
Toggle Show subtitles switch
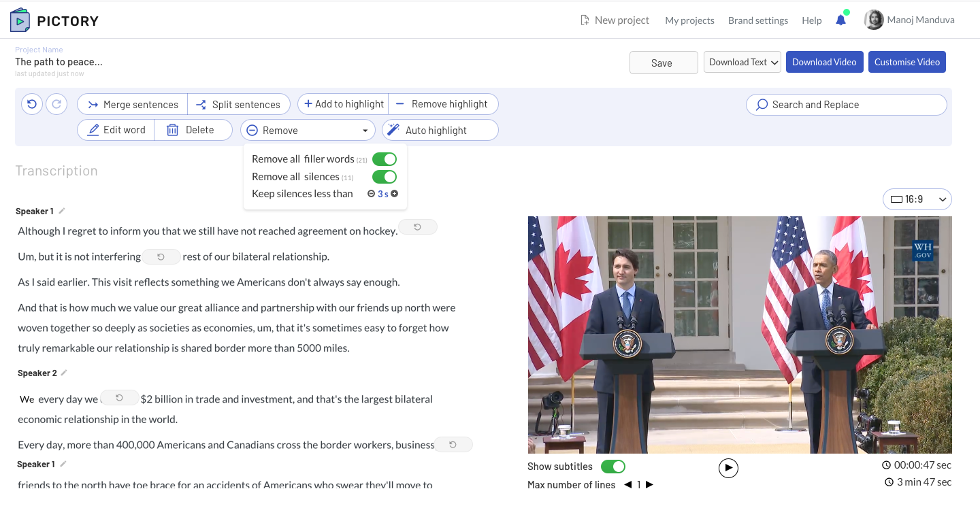coord(612,467)
